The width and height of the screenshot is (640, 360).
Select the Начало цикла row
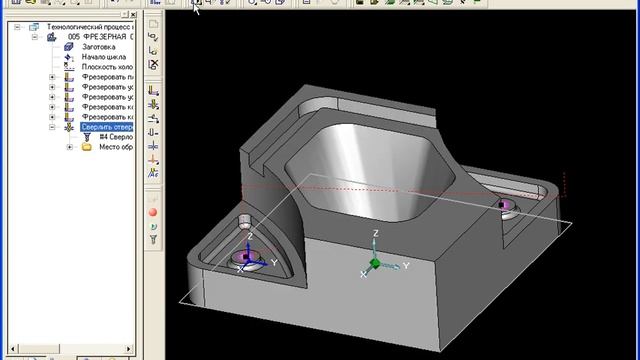(x=104, y=57)
